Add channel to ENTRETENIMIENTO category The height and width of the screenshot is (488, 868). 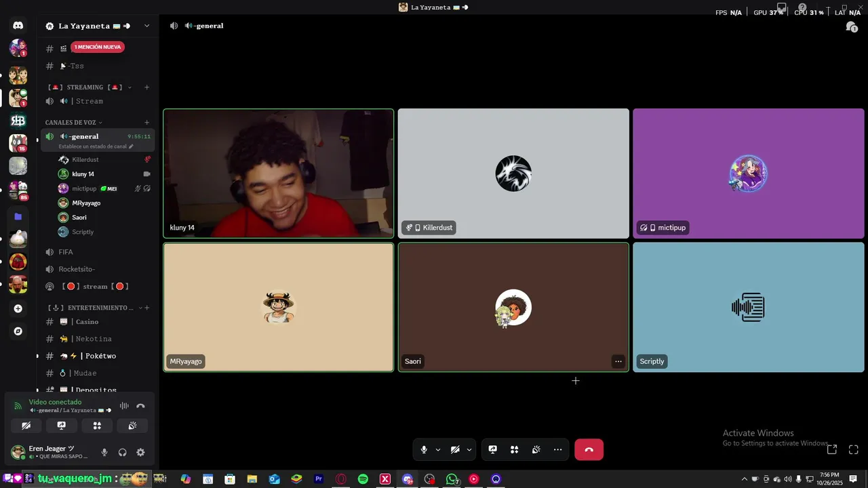click(x=146, y=308)
